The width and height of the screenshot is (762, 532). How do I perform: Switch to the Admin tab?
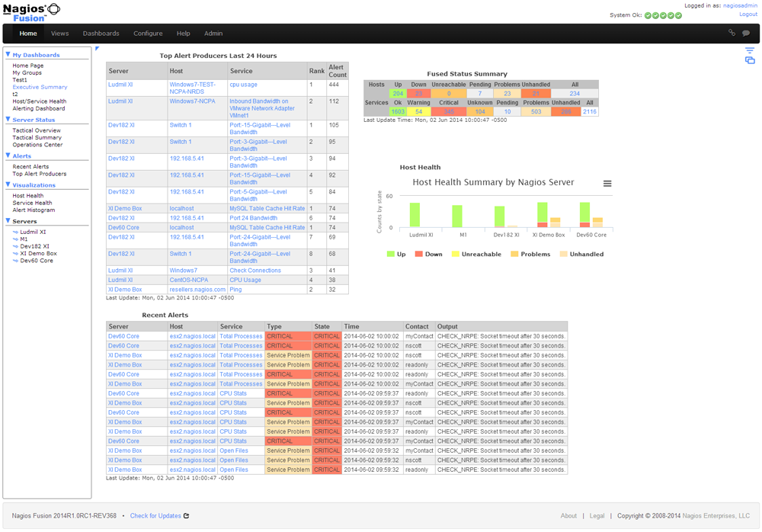point(213,34)
